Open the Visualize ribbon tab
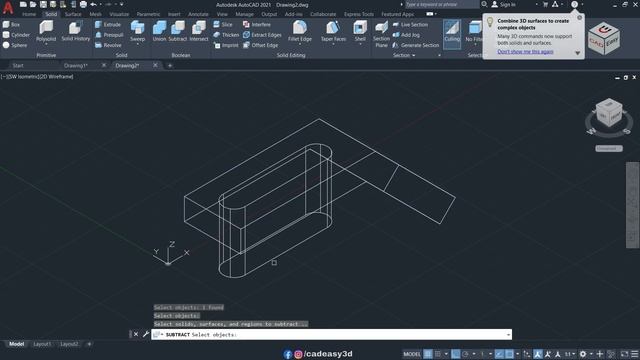 119,14
